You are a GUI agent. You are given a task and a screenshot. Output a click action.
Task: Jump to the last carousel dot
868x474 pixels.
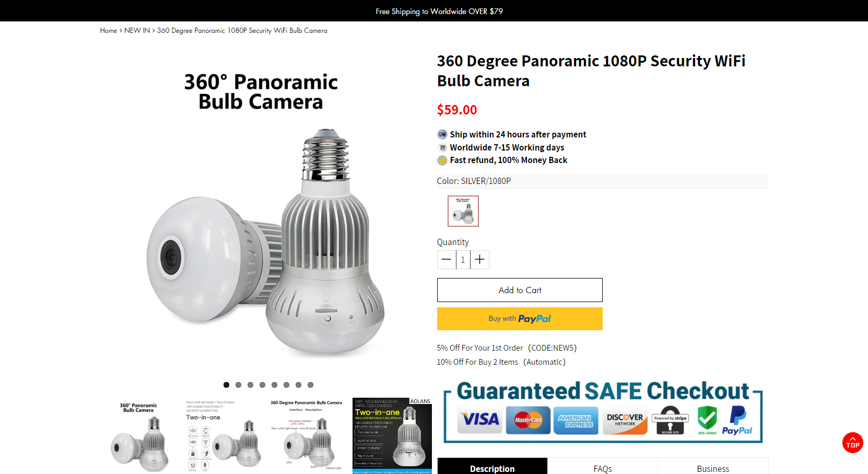pos(310,385)
